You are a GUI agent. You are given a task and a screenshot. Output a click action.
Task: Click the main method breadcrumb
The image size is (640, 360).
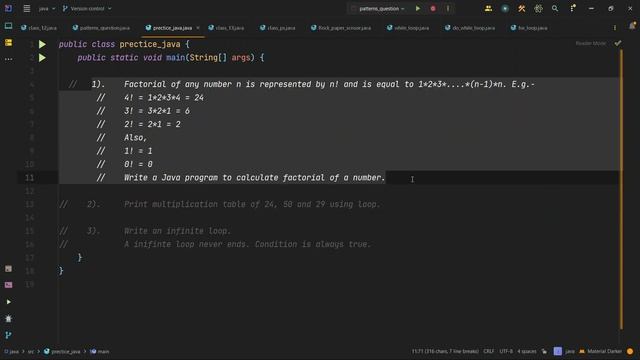(100, 351)
